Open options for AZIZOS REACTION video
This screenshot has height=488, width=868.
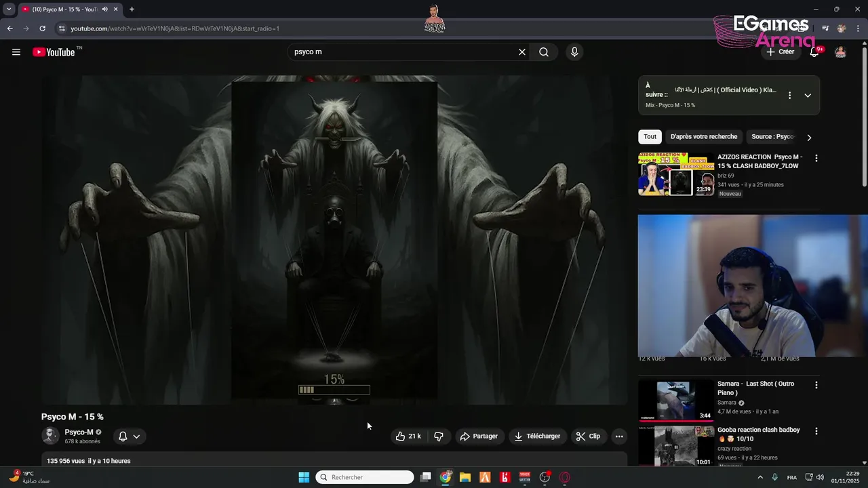(x=816, y=159)
